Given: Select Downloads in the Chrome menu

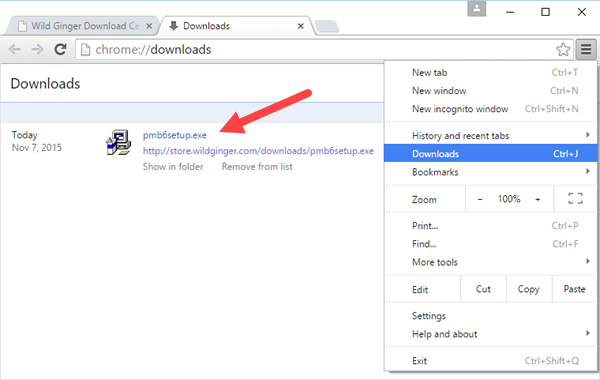Looking at the screenshot, I should 491,153.
